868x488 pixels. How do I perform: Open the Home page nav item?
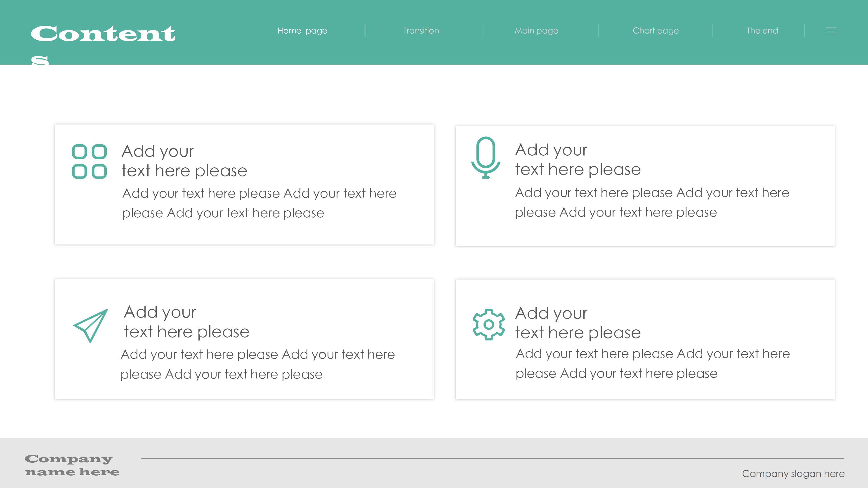point(302,31)
